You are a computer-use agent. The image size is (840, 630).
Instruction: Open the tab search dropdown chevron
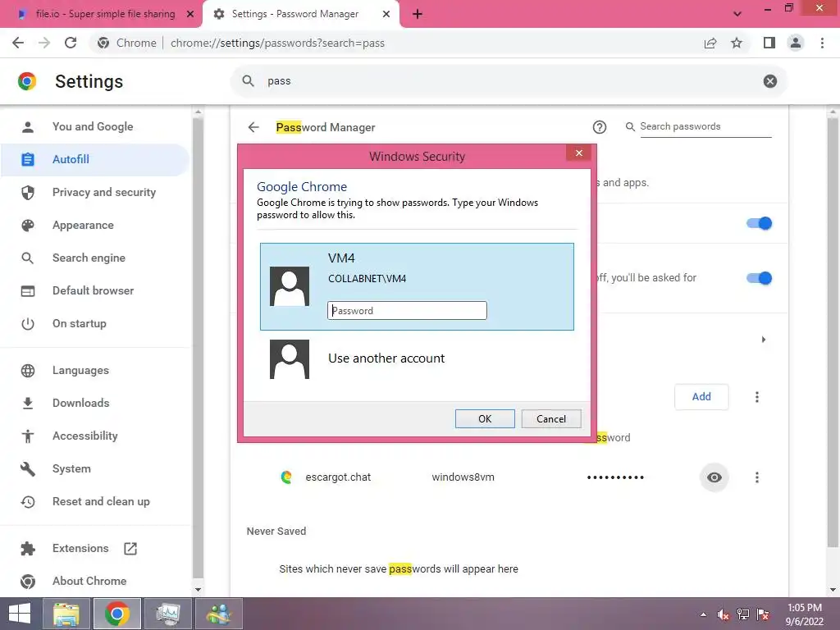(x=737, y=14)
